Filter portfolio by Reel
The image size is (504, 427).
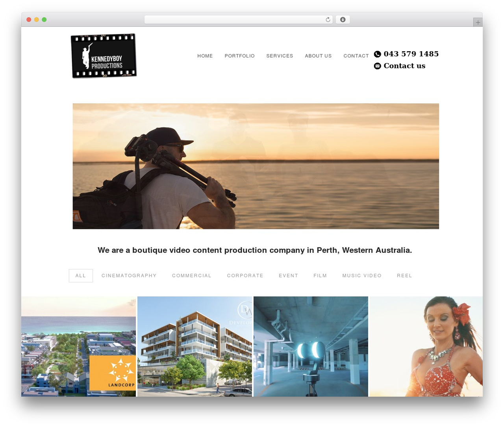404,276
